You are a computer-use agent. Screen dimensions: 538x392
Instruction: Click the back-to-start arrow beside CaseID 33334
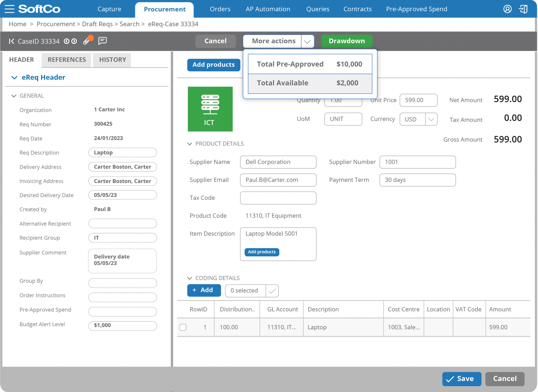click(x=11, y=41)
